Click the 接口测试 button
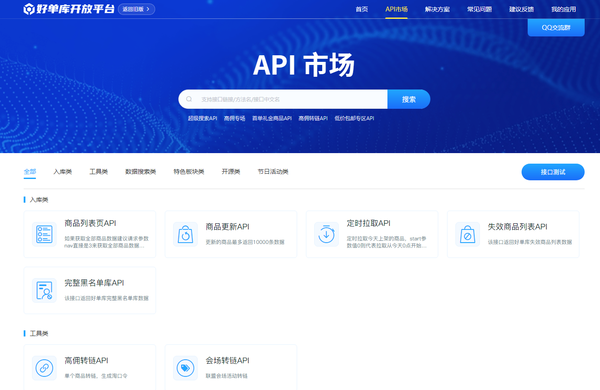 click(x=553, y=172)
